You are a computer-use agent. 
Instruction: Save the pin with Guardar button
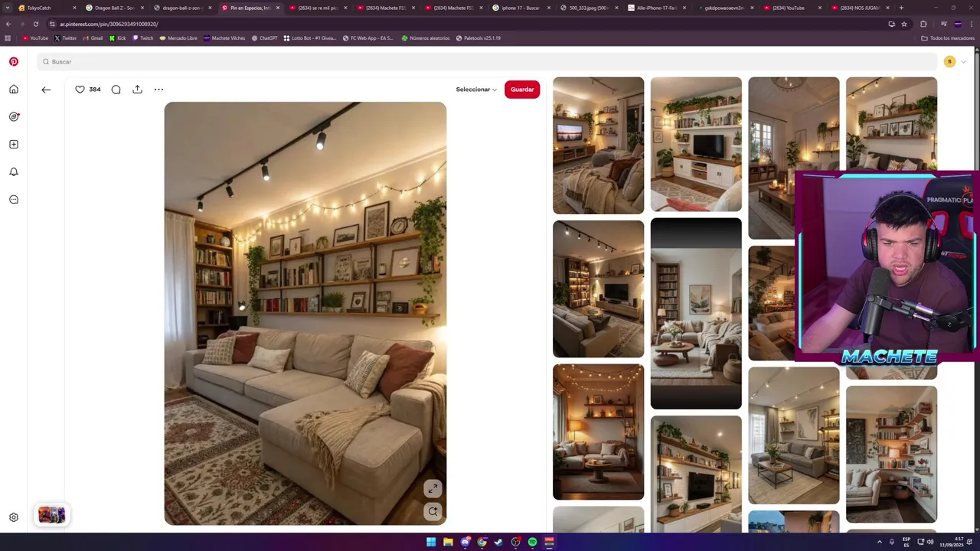pyautogui.click(x=522, y=90)
